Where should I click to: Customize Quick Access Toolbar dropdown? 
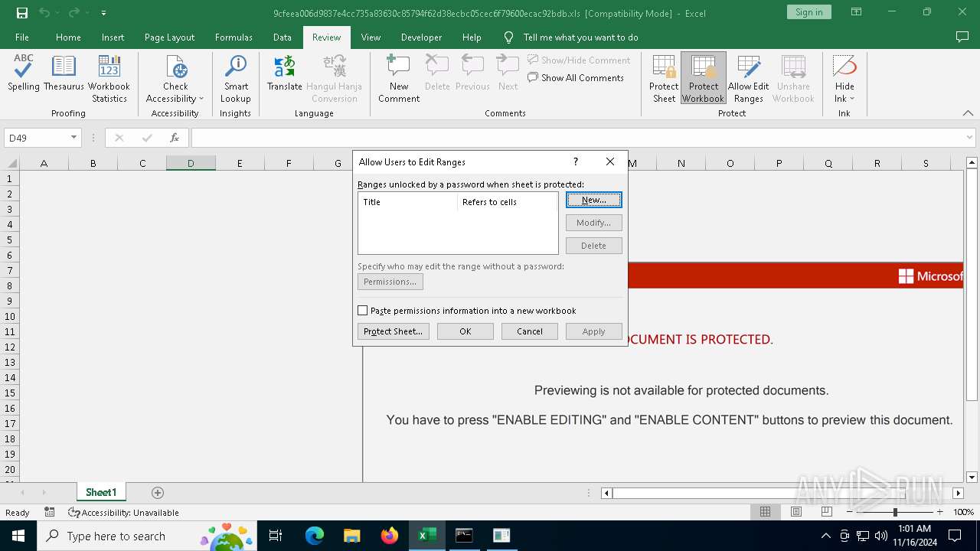click(103, 13)
